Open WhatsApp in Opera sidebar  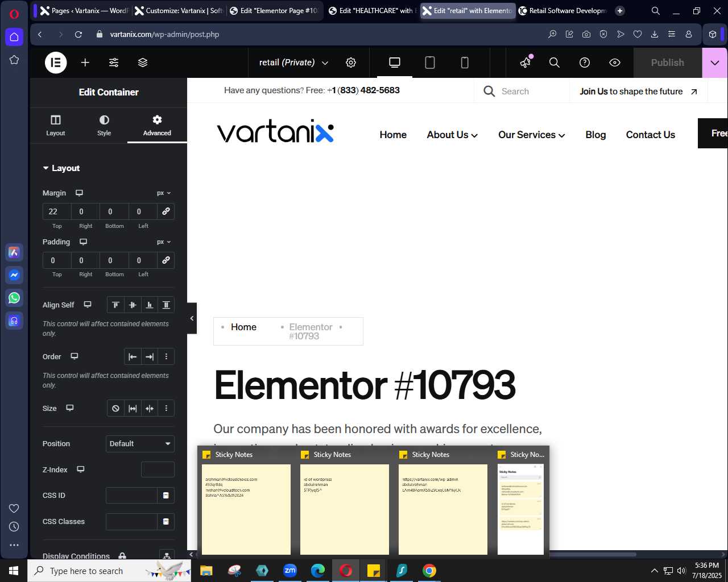point(14,298)
